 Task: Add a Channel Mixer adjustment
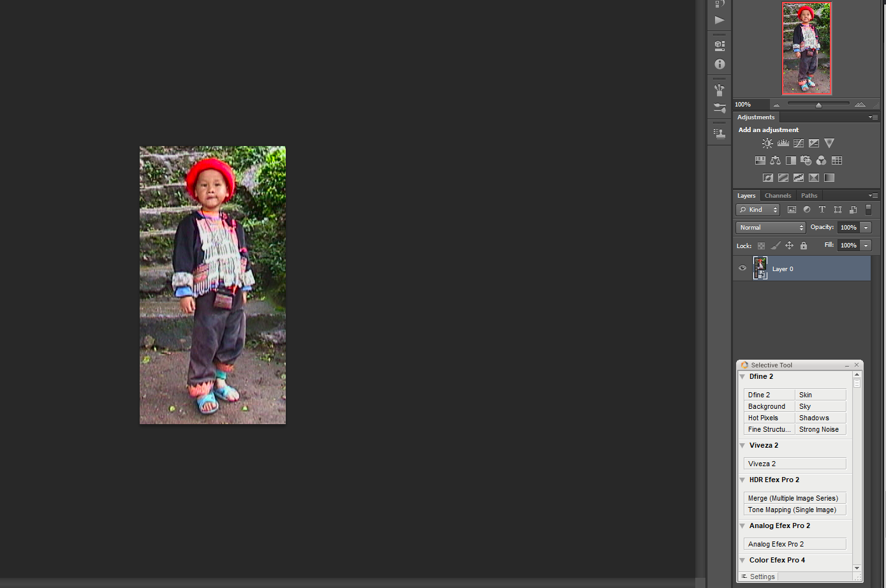click(x=822, y=161)
